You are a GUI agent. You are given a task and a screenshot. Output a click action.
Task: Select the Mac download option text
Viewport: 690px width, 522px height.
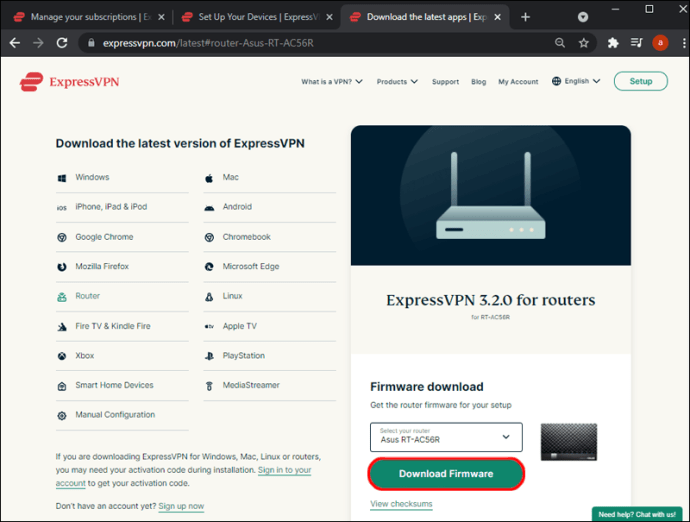pos(231,177)
